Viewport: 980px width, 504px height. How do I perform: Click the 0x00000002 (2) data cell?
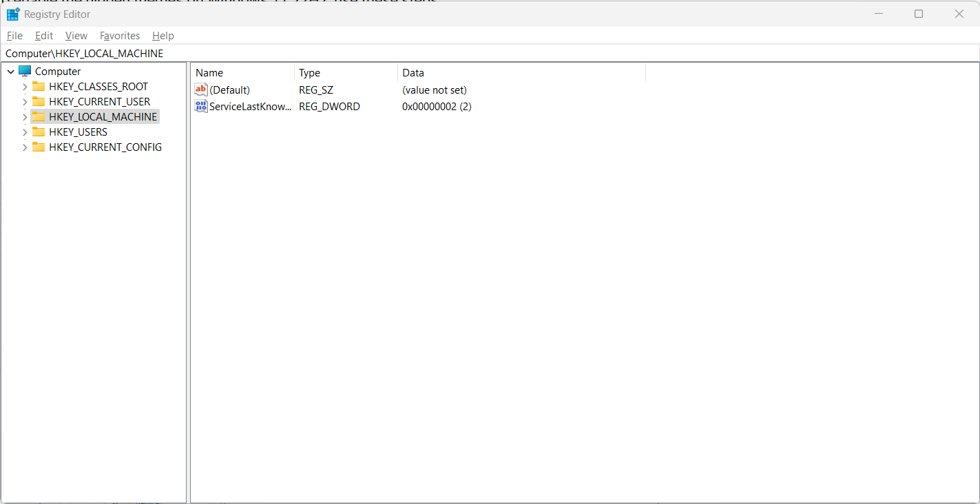pos(437,107)
